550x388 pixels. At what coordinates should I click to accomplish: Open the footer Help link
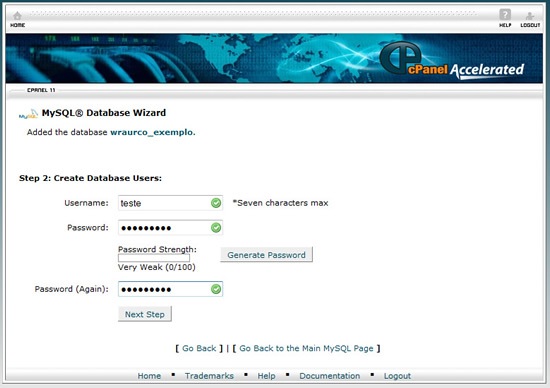[x=266, y=376]
